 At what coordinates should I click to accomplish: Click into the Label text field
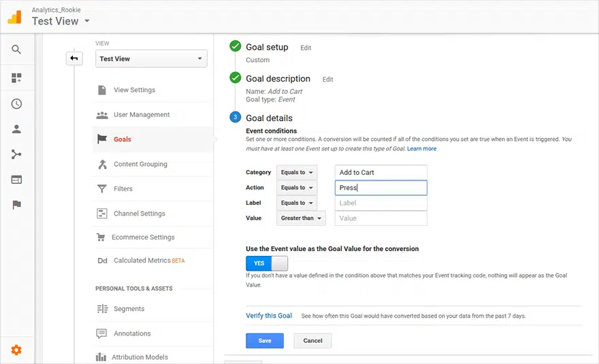[x=381, y=203]
